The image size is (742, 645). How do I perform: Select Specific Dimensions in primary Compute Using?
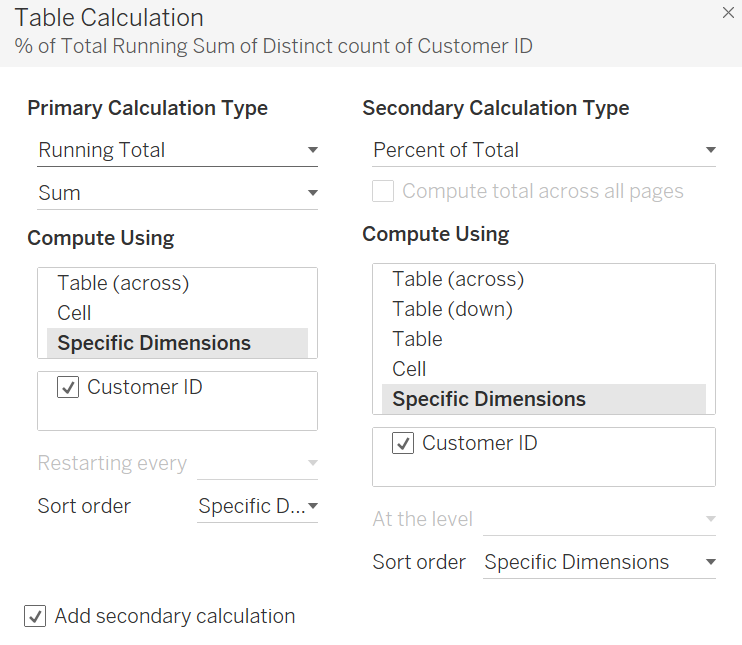click(x=154, y=343)
